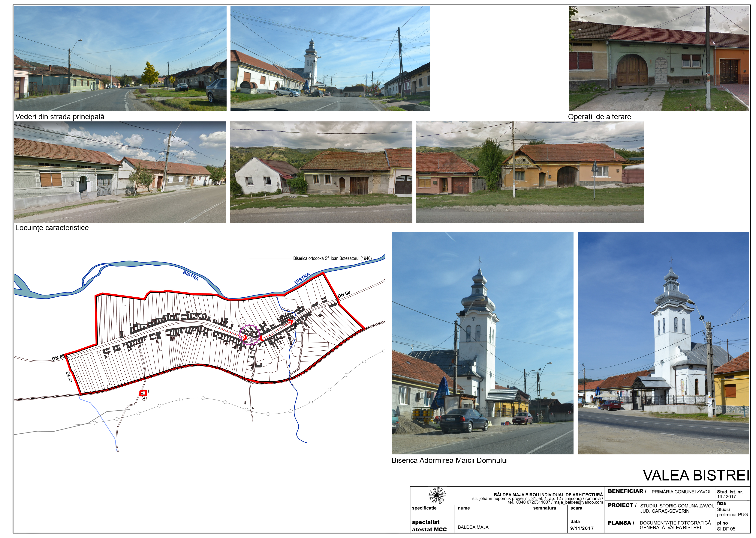The width and height of the screenshot is (756, 538).
Task: Select the date 9/11/2017 field
Action: coord(582,528)
